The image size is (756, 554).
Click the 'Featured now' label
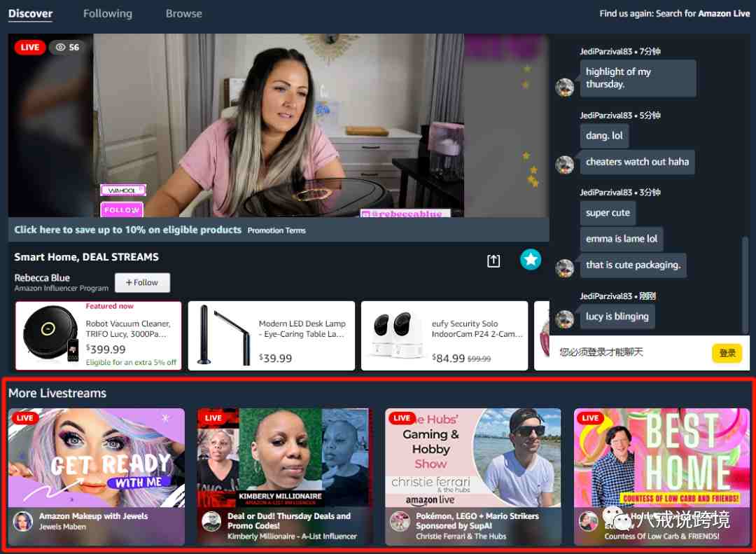(109, 306)
